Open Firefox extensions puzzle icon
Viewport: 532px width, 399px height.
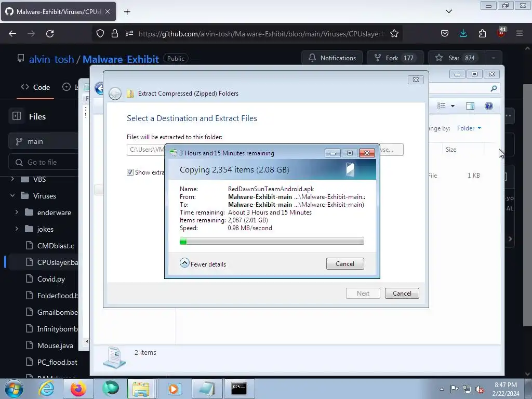tap(482, 34)
